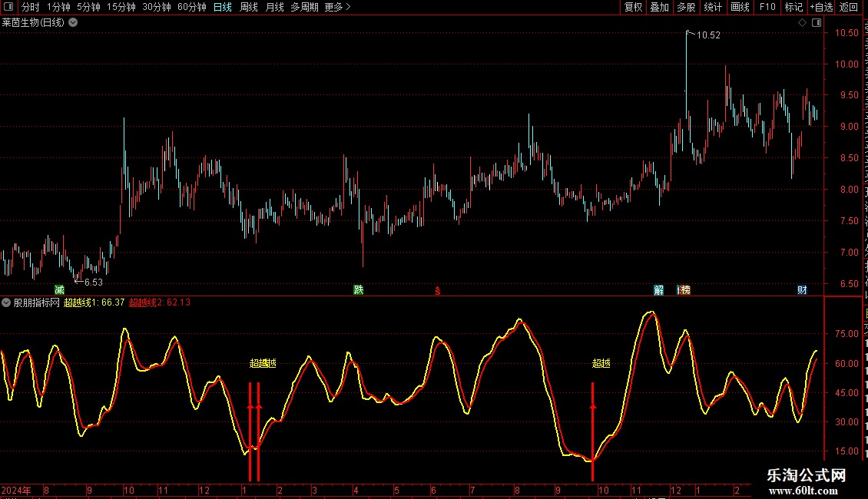Click the 超越线1: 66.37 value
This screenshot has width=868, height=499.
[x=94, y=302]
